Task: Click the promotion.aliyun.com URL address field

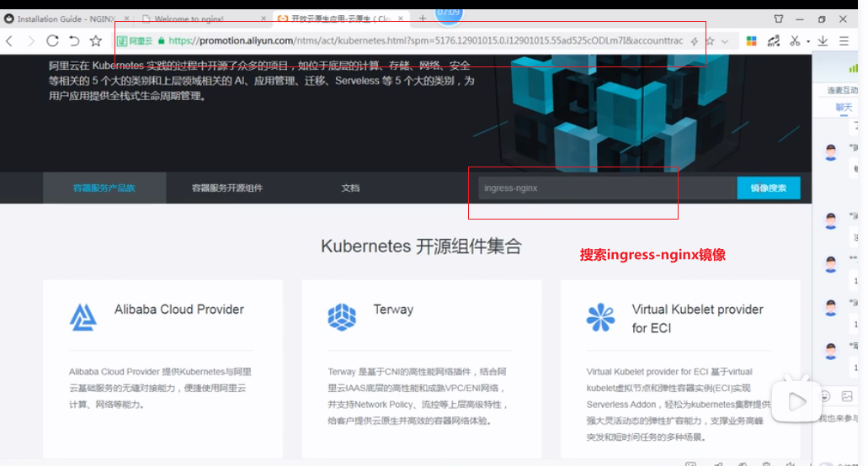Action: pos(425,41)
